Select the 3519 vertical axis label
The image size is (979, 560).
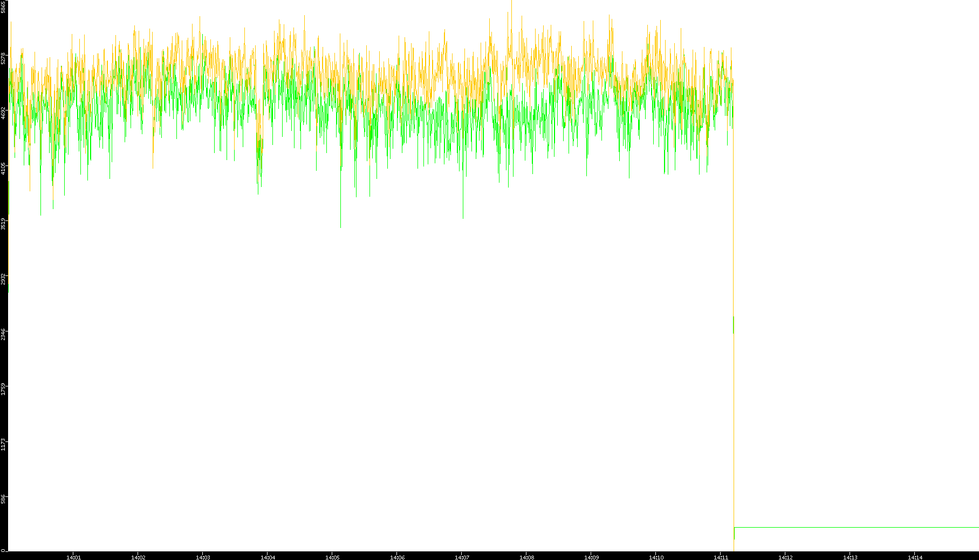point(3,224)
